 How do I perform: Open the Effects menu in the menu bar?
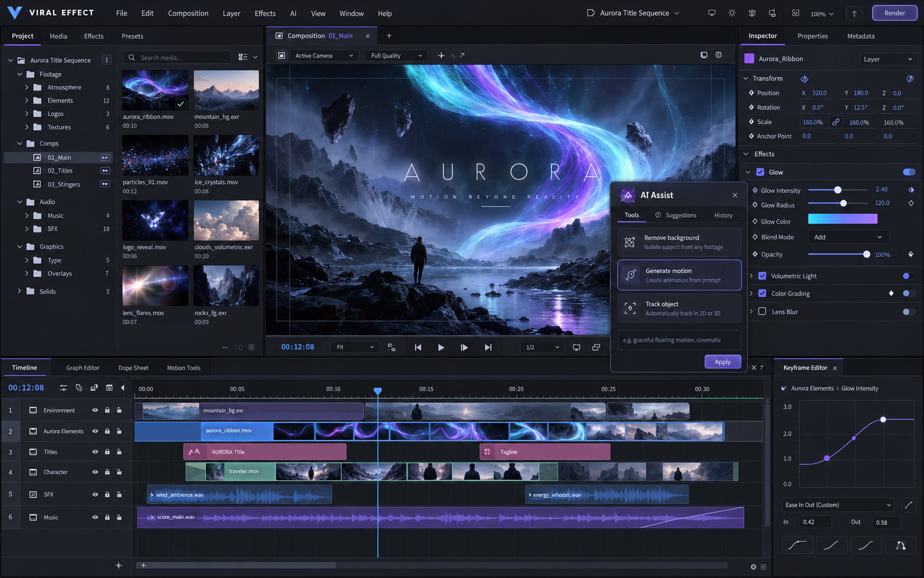point(265,13)
